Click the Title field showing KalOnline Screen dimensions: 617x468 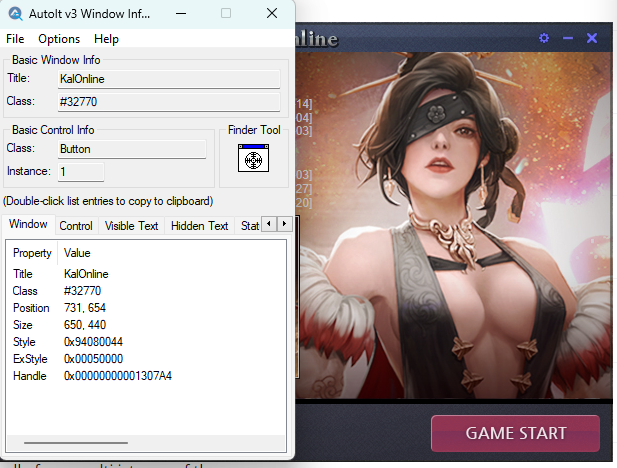tap(169, 79)
